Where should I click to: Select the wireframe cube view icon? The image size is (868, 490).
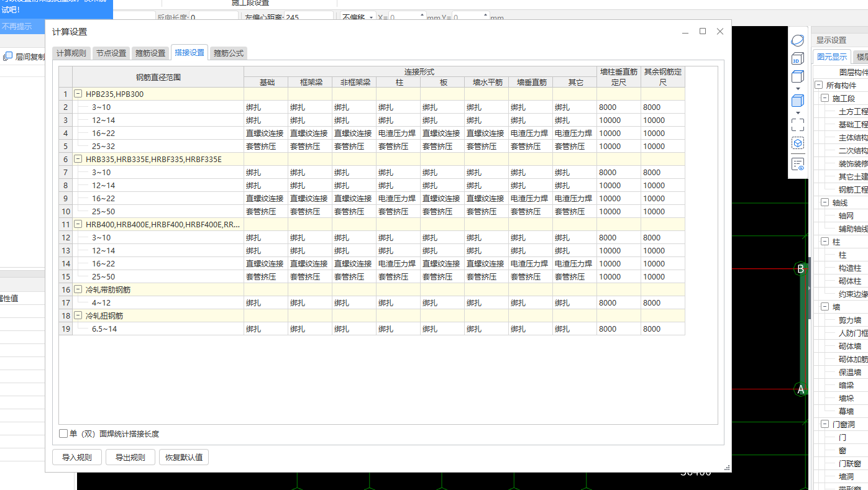798,77
